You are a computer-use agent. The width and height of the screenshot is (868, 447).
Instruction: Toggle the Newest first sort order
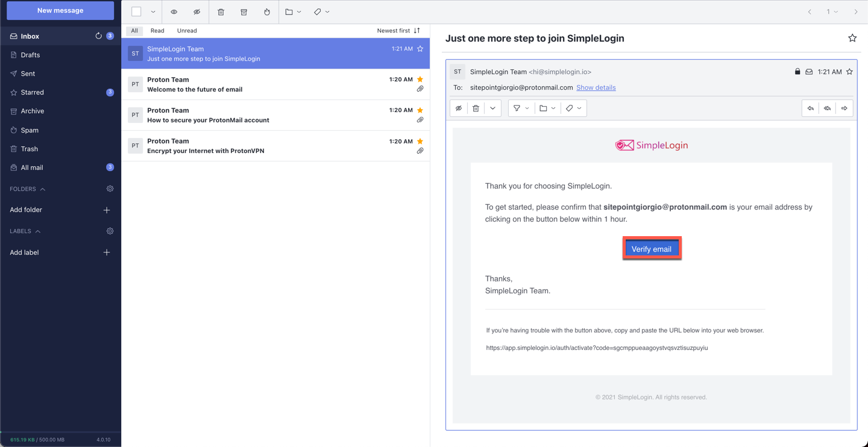pos(398,31)
